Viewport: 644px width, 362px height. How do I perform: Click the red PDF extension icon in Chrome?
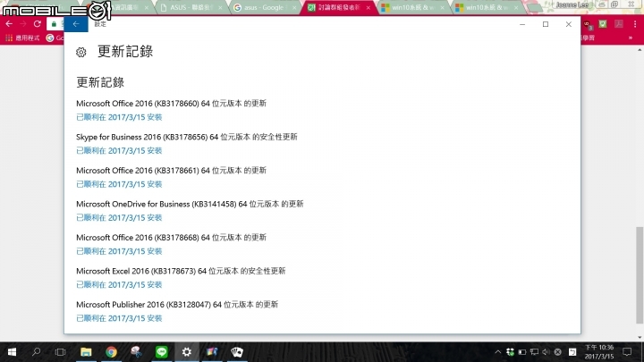click(619, 24)
